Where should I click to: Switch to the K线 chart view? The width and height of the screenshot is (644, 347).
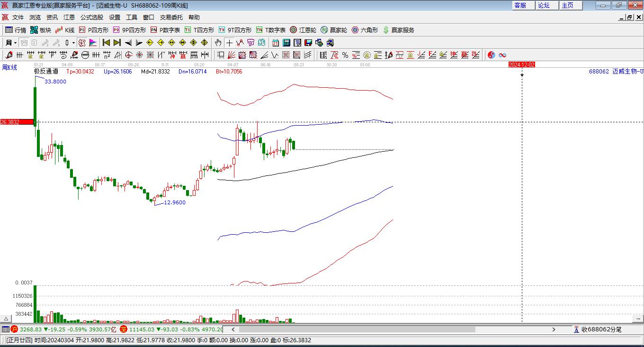point(65,30)
